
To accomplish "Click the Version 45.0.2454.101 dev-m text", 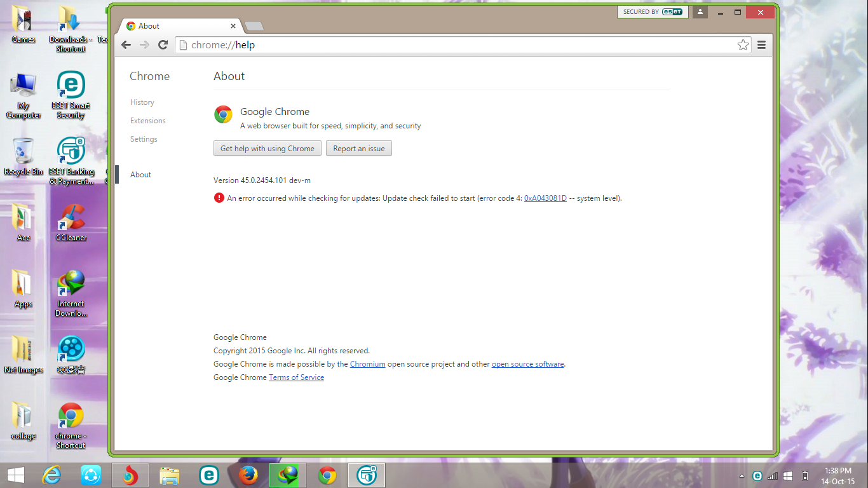I will [x=262, y=180].
